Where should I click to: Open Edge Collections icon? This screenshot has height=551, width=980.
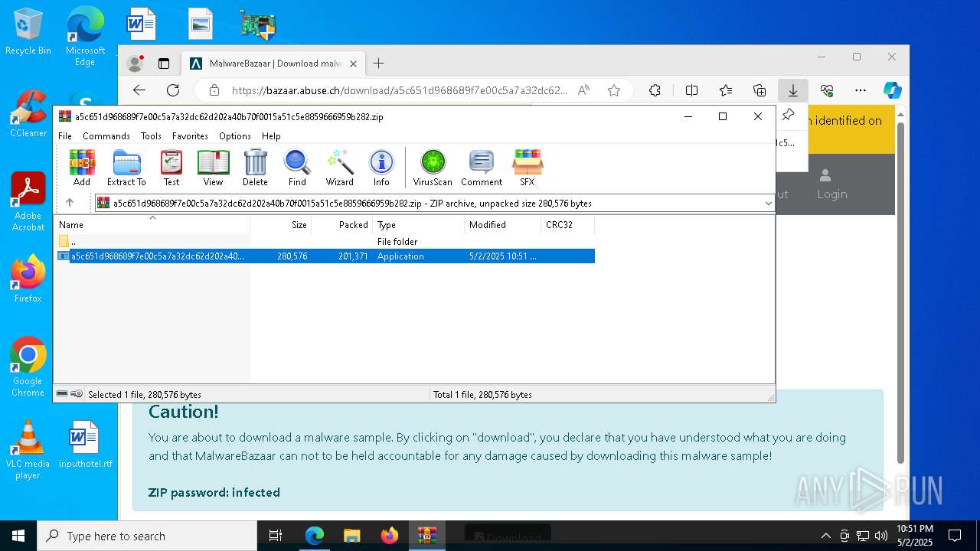[759, 90]
